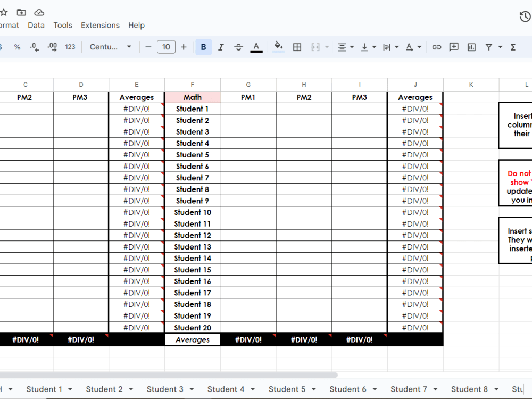Format value as percent

pos(17,47)
